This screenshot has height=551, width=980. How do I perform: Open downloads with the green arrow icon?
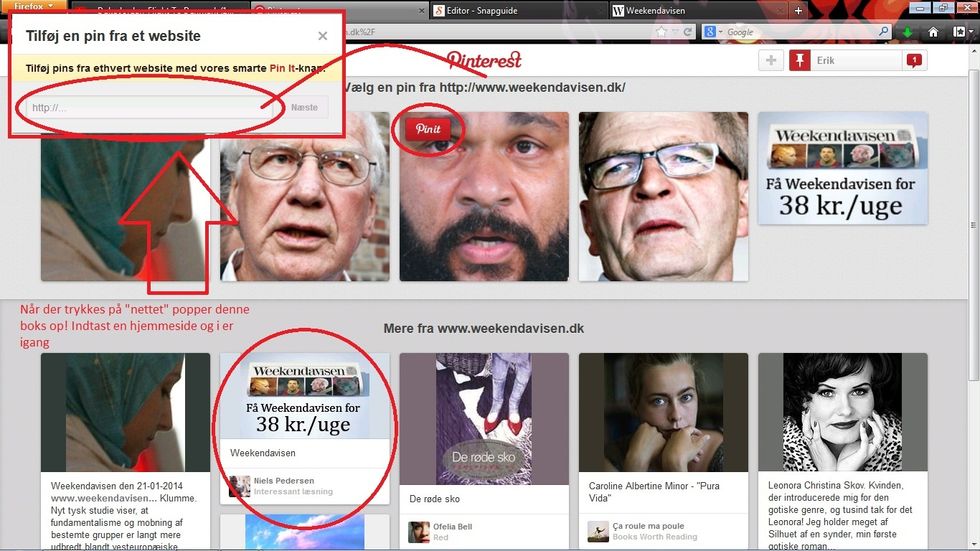908,32
